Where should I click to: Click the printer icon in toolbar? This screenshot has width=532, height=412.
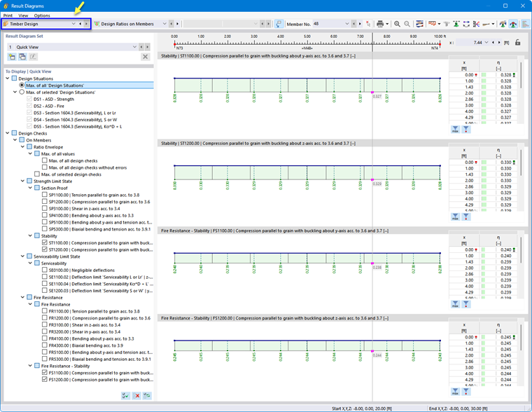pyautogui.click(x=380, y=24)
